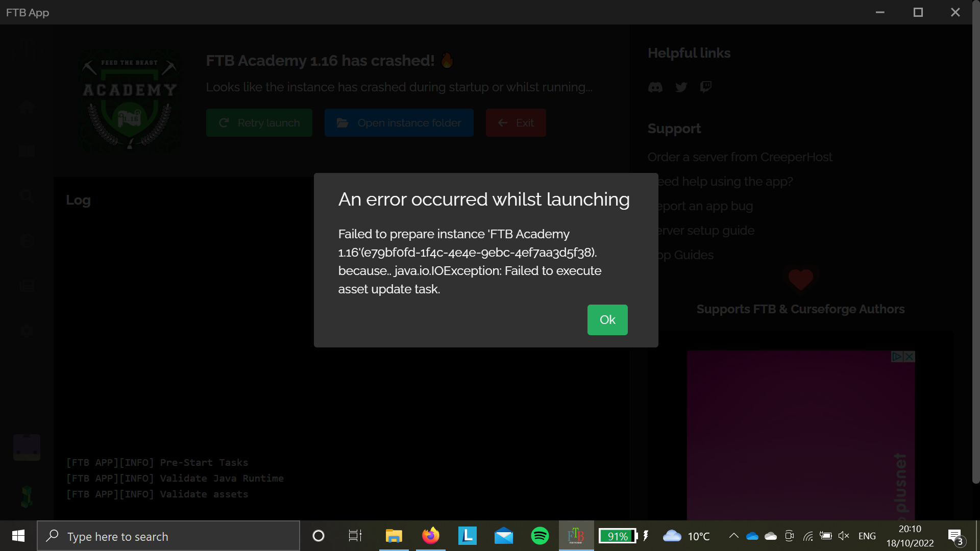Viewport: 980px width, 551px height.
Task: Open the Twitter bird icon link
Action: point(681,87)
